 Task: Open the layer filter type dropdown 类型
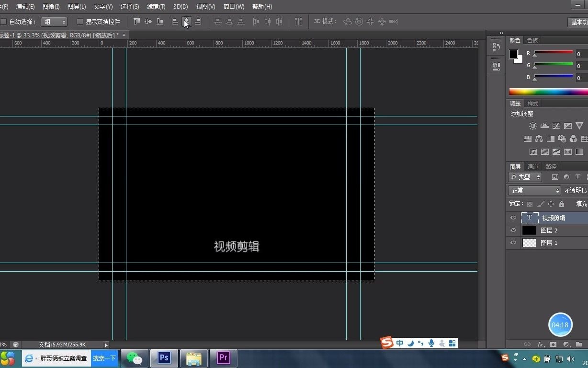[525, 177]
